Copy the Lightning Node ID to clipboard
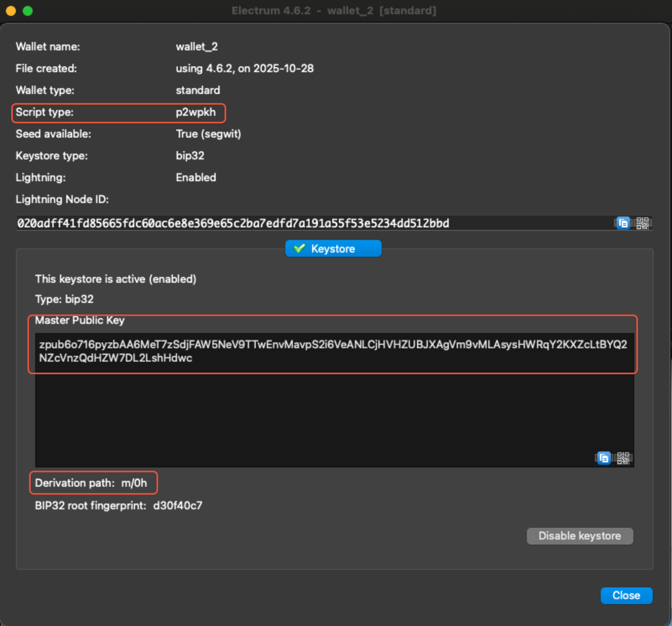The image size is (672, 626). [623, 223]
